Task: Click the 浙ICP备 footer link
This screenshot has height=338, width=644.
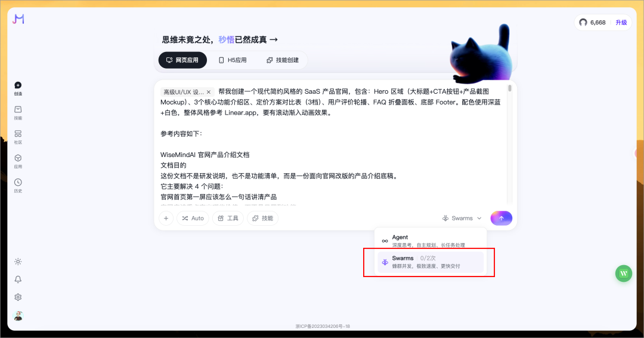Action: tap(323, 326)
